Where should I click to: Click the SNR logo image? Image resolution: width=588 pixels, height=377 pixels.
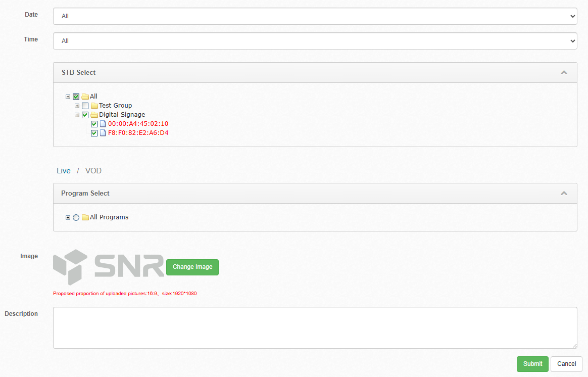(x=109, y=267)
